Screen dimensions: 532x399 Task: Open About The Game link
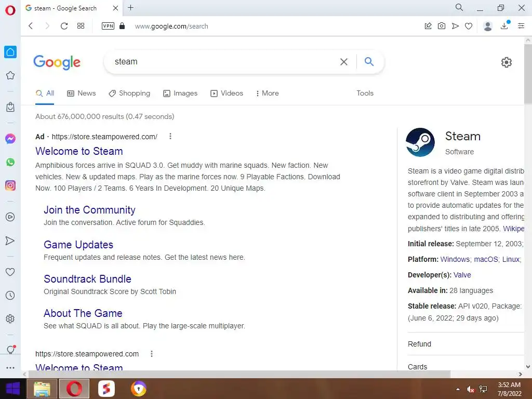click(83, 313)
